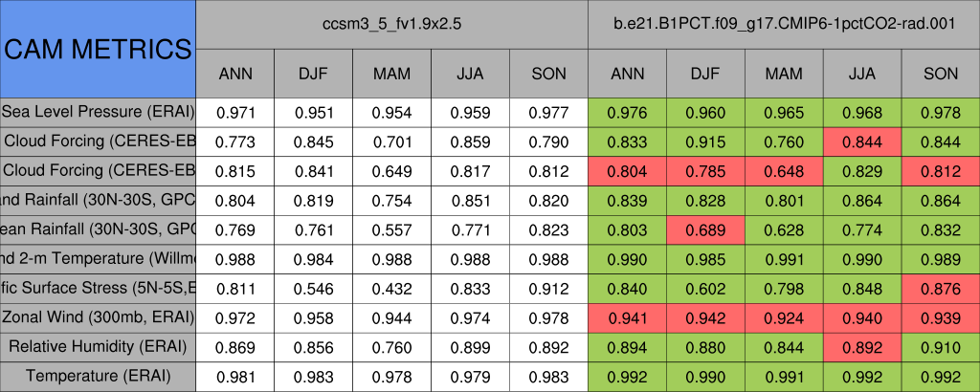Click the white cell with value 0.432
Viewport: 980px width, 392px height.
pos(392,288)
